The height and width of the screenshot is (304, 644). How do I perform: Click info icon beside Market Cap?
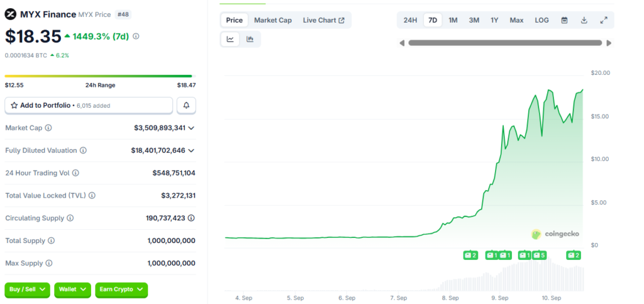[48, 128]
